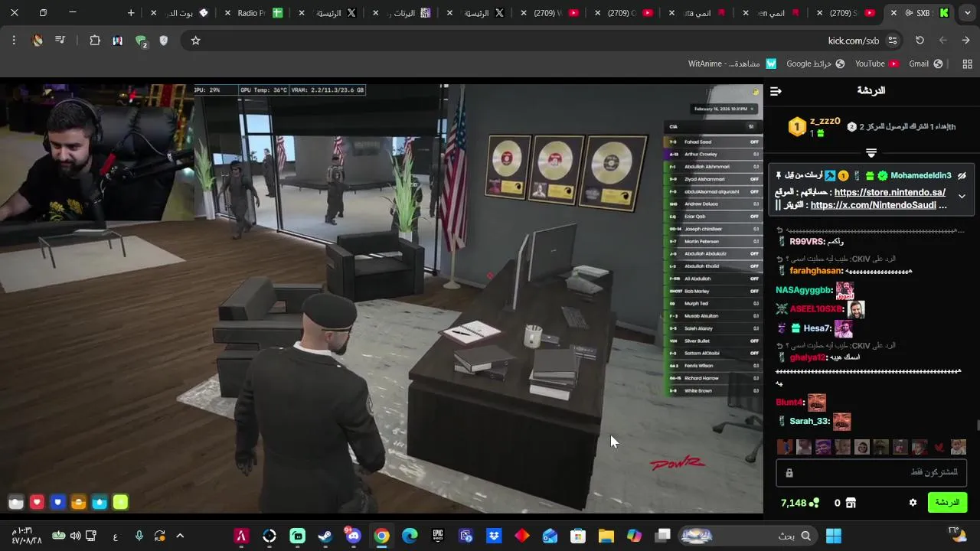Viewport: 980px width, 551px height.
Task: Bookmark this page with star icon
Action: [195, 41]
